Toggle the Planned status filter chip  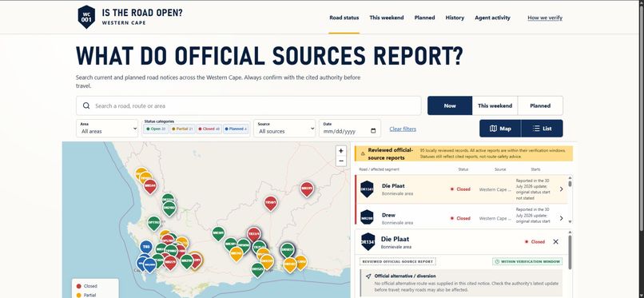pos(236,129)
